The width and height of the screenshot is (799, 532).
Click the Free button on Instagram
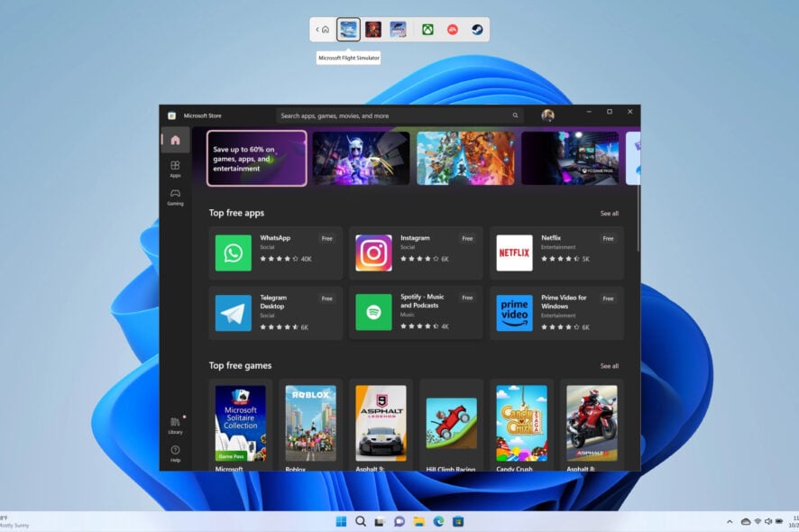(467, 238)
